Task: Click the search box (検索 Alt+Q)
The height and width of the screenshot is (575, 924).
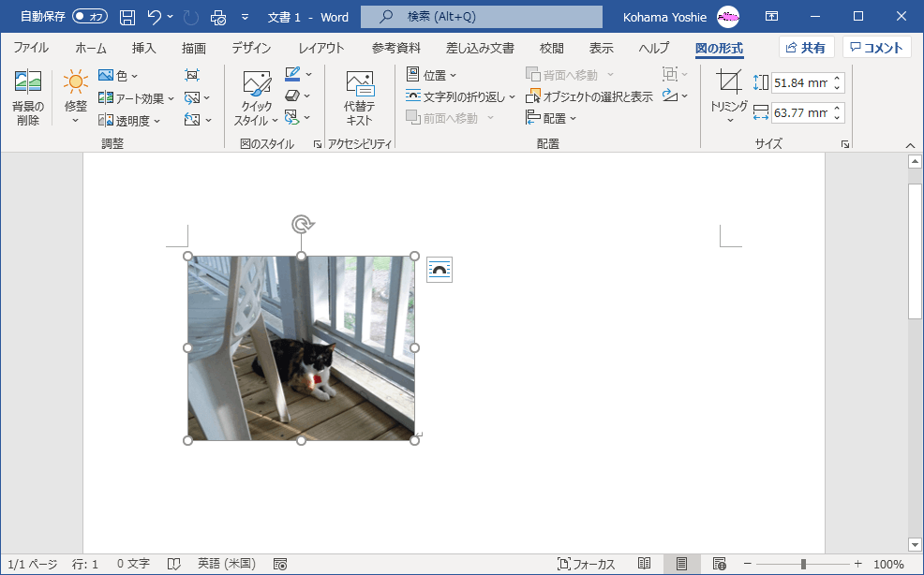Action: pyautogui.click(x=482, y=17)
